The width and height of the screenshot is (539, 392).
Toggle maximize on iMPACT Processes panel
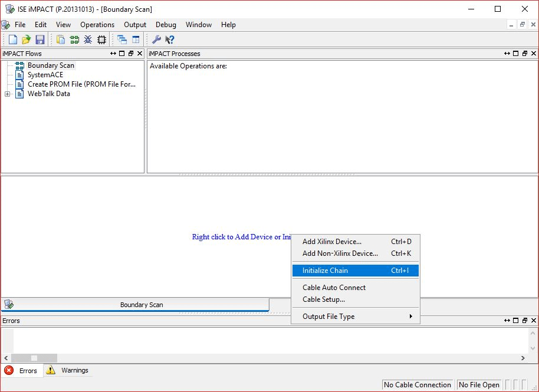click(x=515, y=54)
